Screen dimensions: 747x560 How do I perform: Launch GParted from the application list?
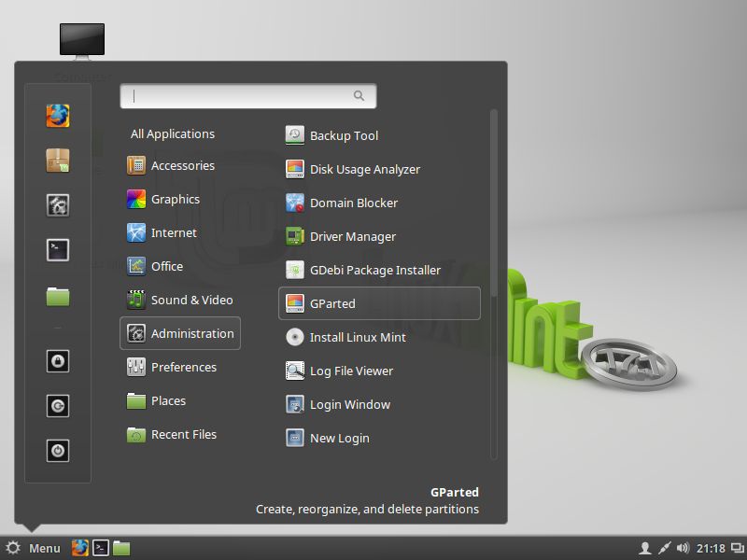(379, 303)
